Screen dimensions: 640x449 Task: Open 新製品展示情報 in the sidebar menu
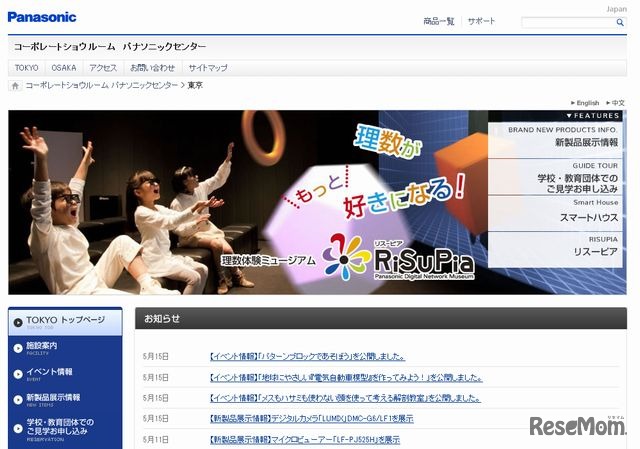coord(65,400)
